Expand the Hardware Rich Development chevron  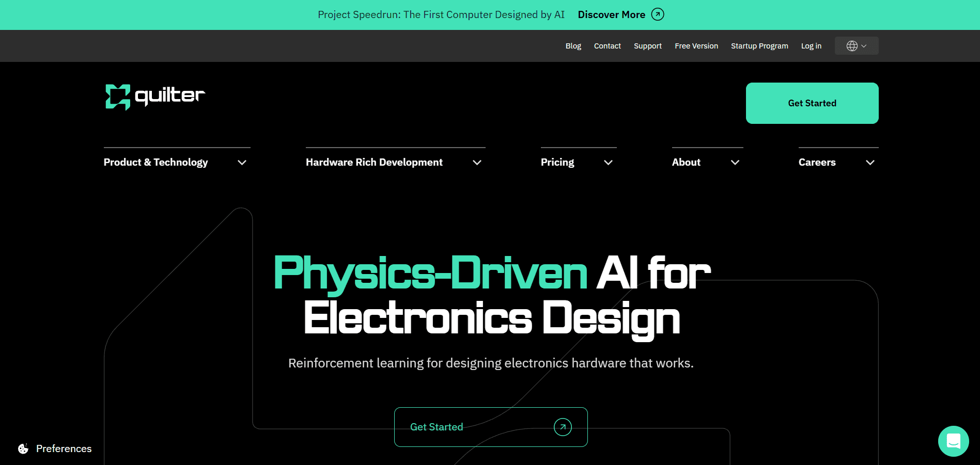coord(477,163)
